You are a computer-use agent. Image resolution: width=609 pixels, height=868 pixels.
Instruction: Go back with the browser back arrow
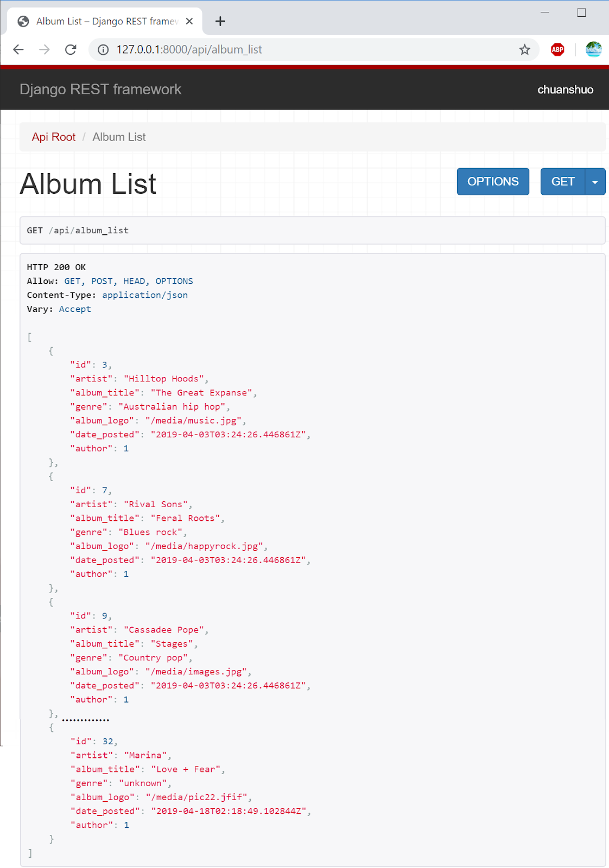[18, 50]
